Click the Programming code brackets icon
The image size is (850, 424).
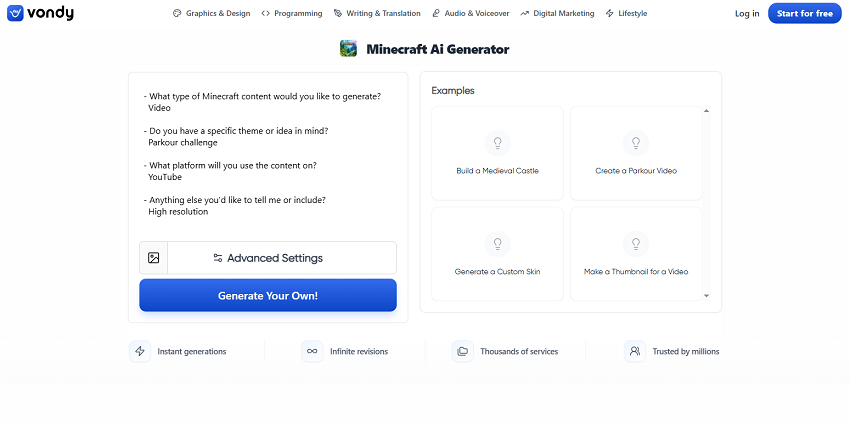265,14
